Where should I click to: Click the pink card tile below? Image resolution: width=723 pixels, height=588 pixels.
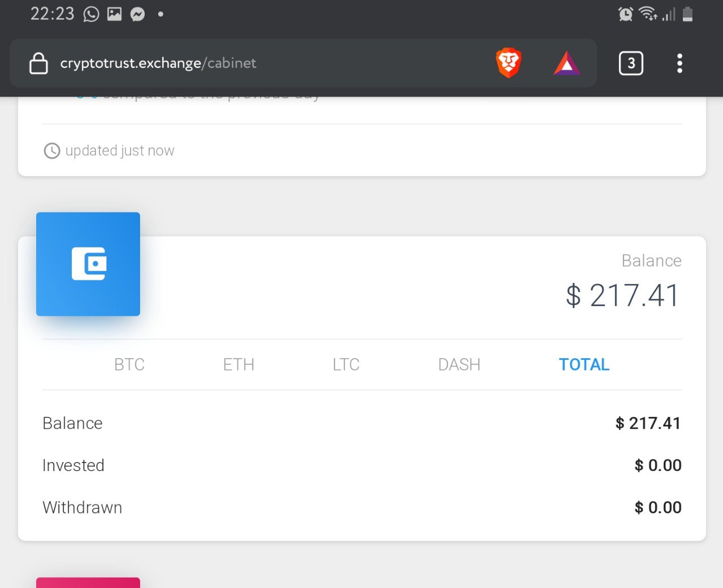[88, 582]
